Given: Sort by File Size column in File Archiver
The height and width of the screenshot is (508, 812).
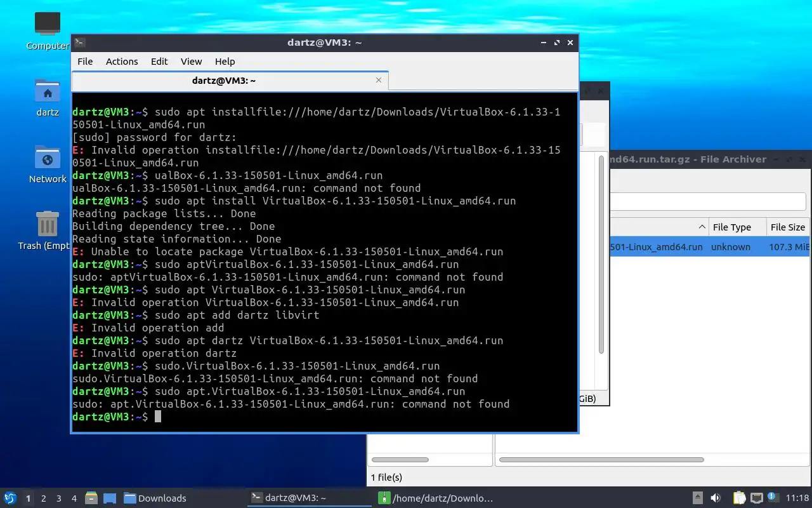Looking at the screenshot, I should tap(788, 227).
